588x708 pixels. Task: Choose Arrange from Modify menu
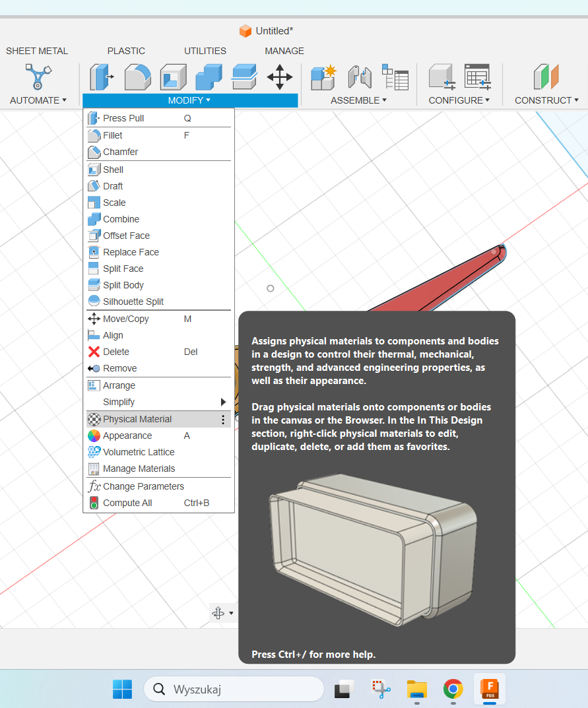click(158, 385)
